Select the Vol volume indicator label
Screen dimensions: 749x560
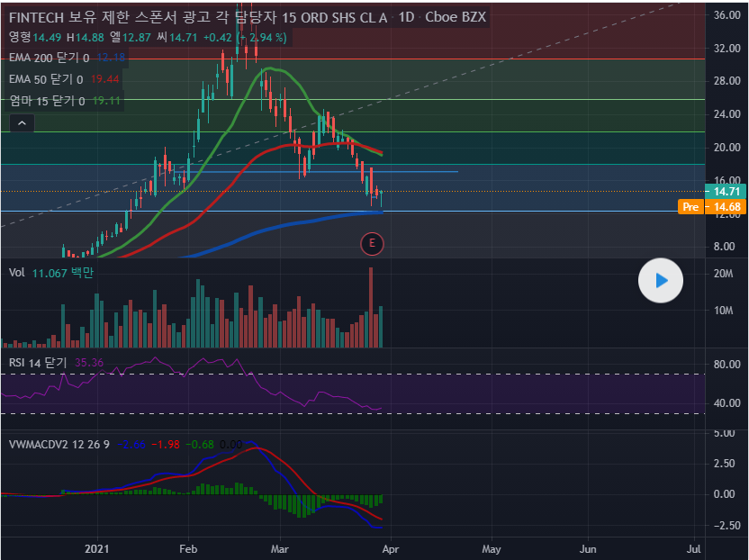tap(16, 273)
